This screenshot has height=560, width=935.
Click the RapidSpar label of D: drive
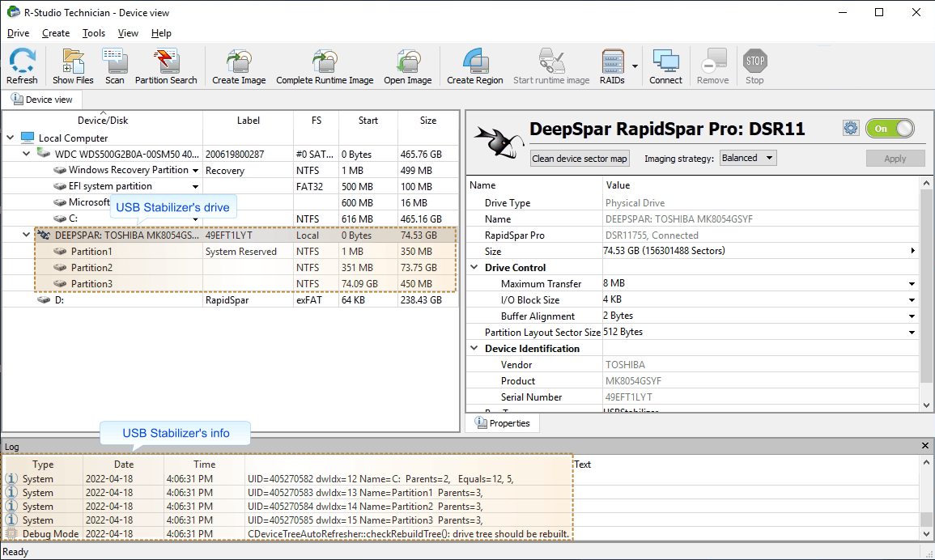[227, 300]
